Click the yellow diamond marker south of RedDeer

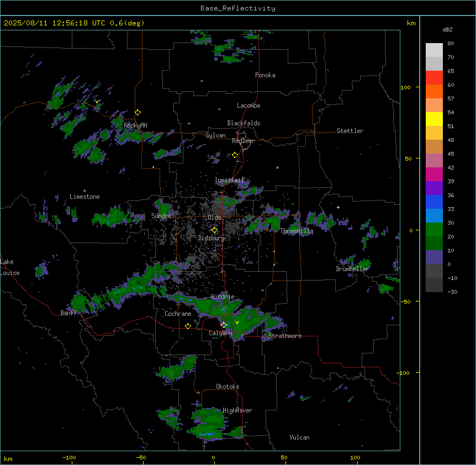coord(235,155)
